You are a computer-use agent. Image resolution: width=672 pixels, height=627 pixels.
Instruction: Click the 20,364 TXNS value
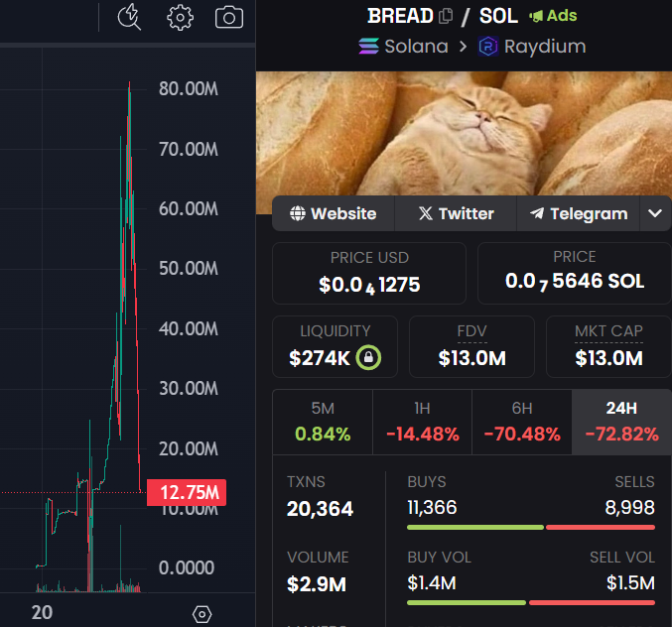pyautogui.click(x=320, y=509)
